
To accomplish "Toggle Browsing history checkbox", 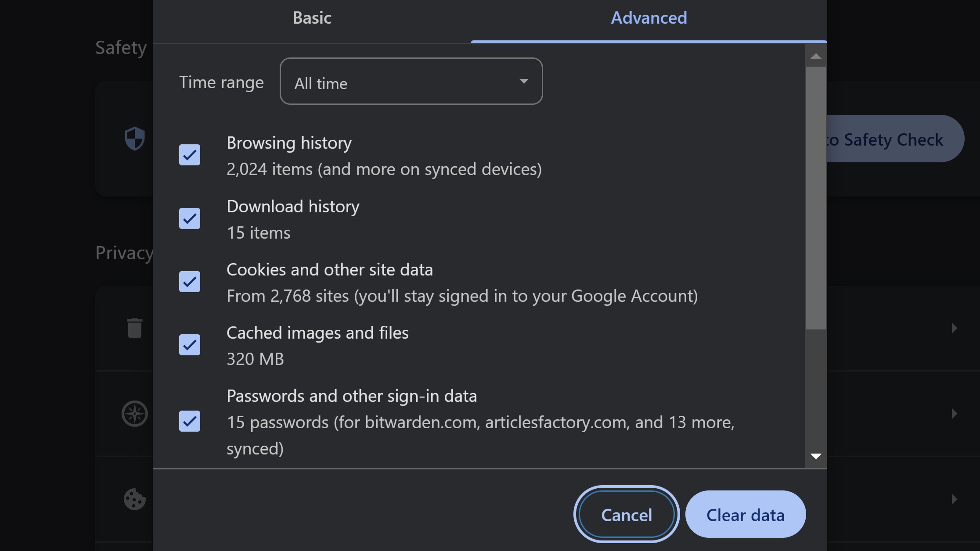I will [189, 154].
